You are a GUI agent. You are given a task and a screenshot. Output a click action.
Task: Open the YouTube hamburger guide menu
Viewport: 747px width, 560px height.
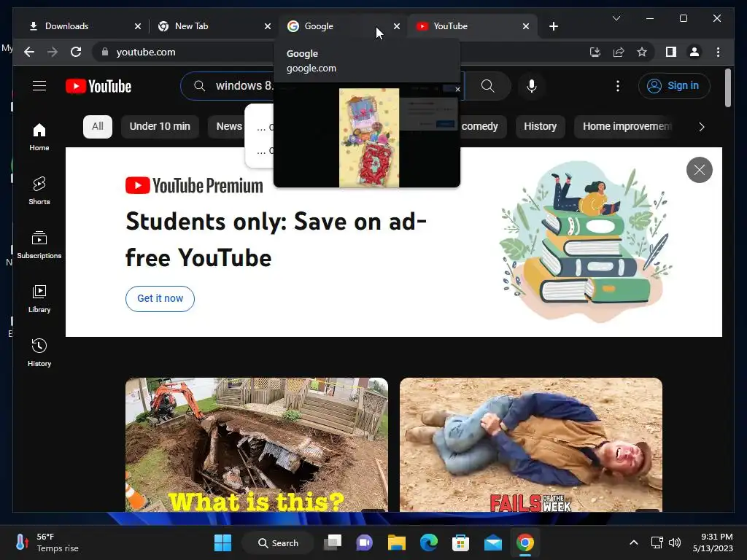tap(39, 86)
